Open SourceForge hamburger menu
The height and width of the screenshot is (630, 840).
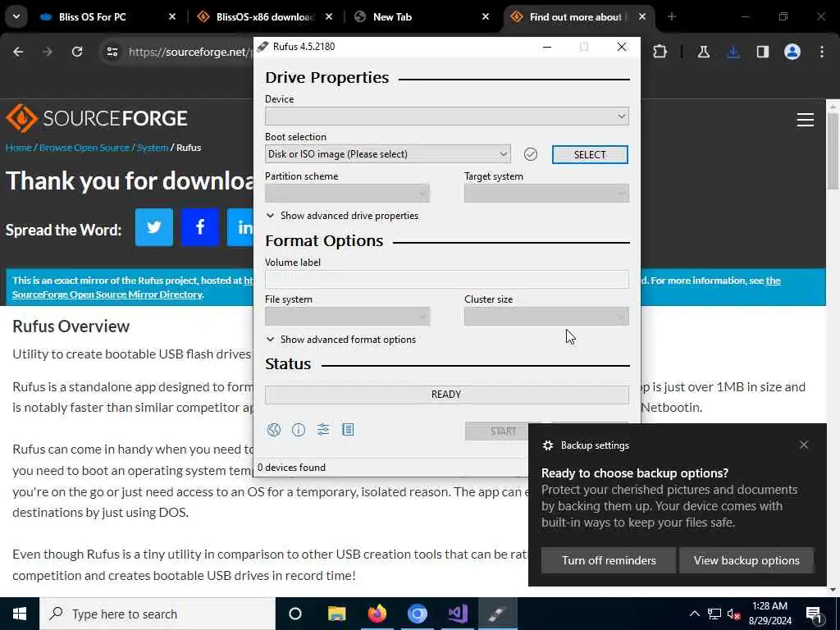[x=806, y=120]
